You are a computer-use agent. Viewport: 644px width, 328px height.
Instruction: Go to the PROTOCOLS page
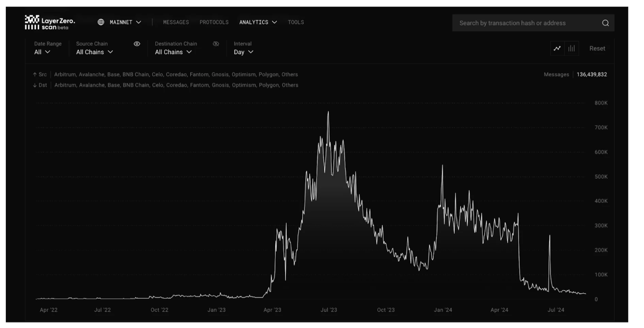point(214,22)
